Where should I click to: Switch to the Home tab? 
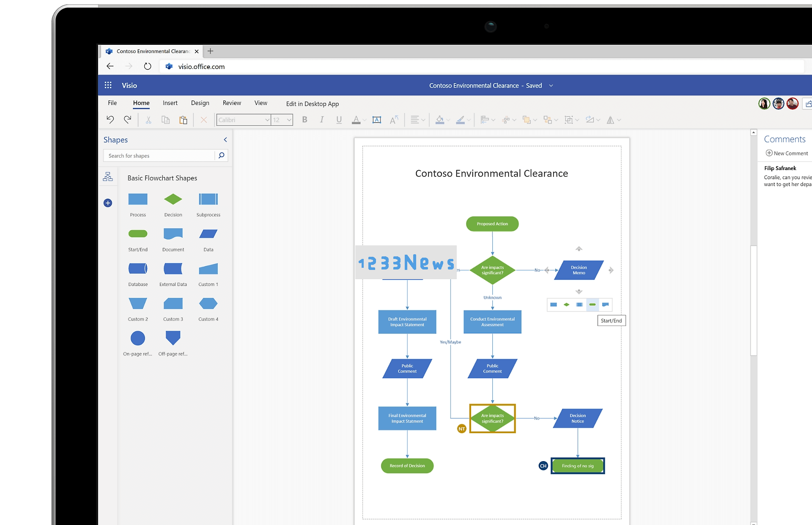(141, 103)
